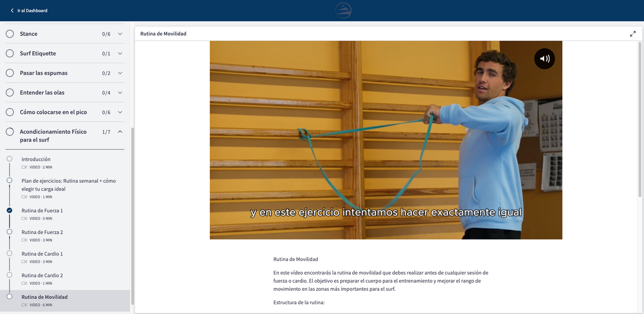Viewport: 644px width, 314px height.
Task: Toggle completion circle for Surf Etiquette
Action: coord(10,54)
